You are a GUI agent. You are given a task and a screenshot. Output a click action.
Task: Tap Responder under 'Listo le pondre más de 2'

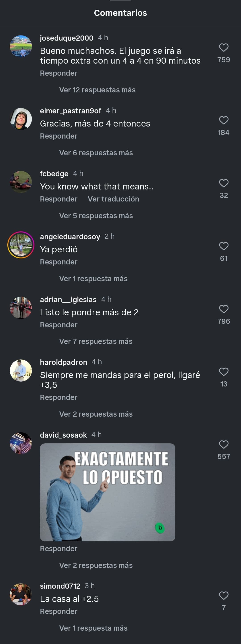(x=59, y=325)
